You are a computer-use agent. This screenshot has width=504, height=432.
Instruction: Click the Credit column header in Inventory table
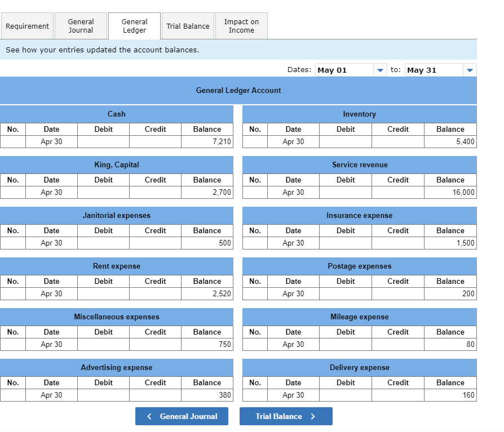[x=398, y=129]
